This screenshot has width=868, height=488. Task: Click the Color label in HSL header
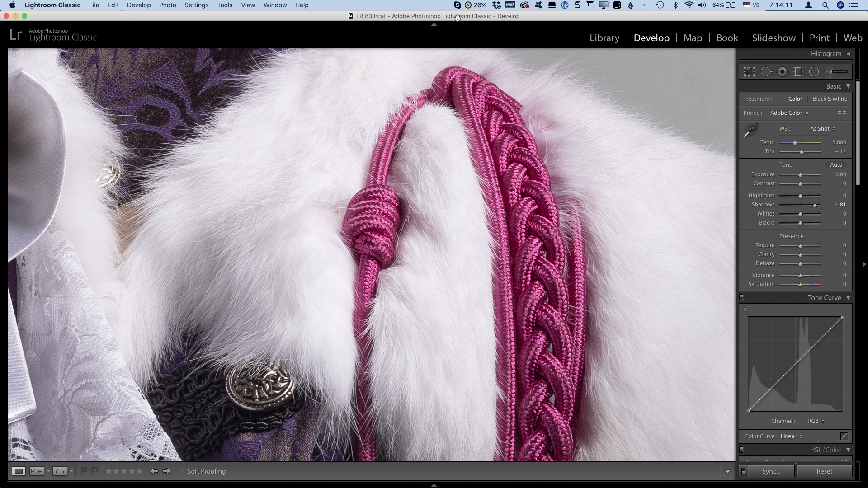pyautogui.click(x=833, y=450)
